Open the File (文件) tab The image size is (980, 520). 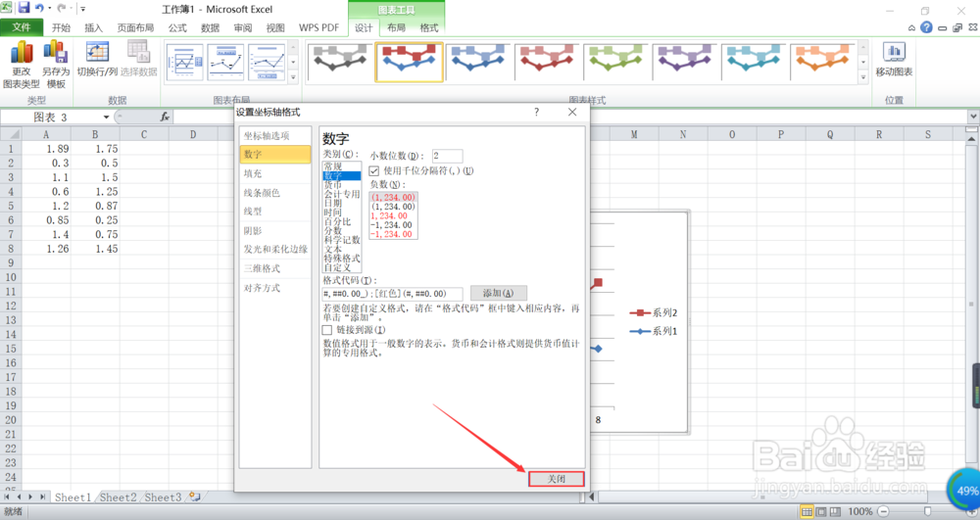[x=22, y=27]
